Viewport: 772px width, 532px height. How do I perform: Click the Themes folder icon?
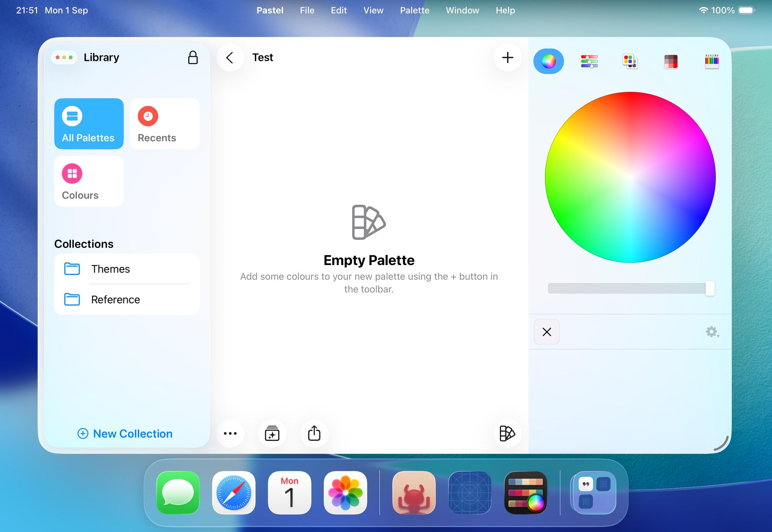point(72,269)
